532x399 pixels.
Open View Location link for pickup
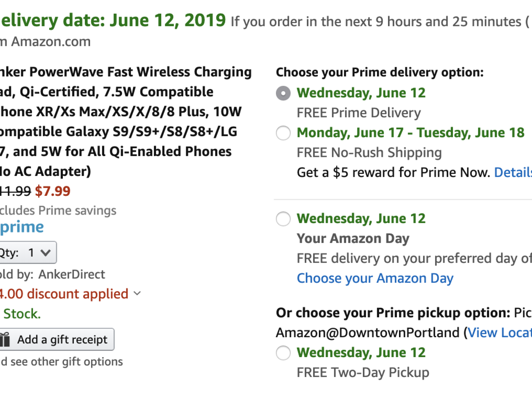tap(499, 333)
